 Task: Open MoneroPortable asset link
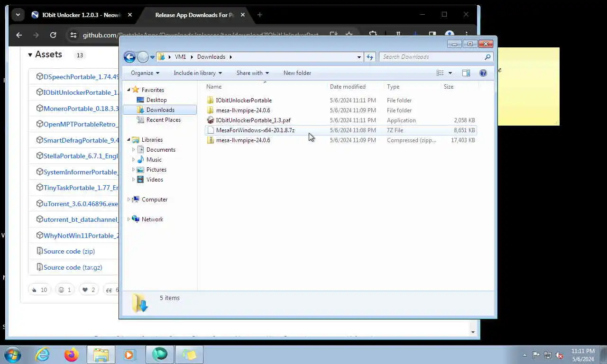[81, 109]
